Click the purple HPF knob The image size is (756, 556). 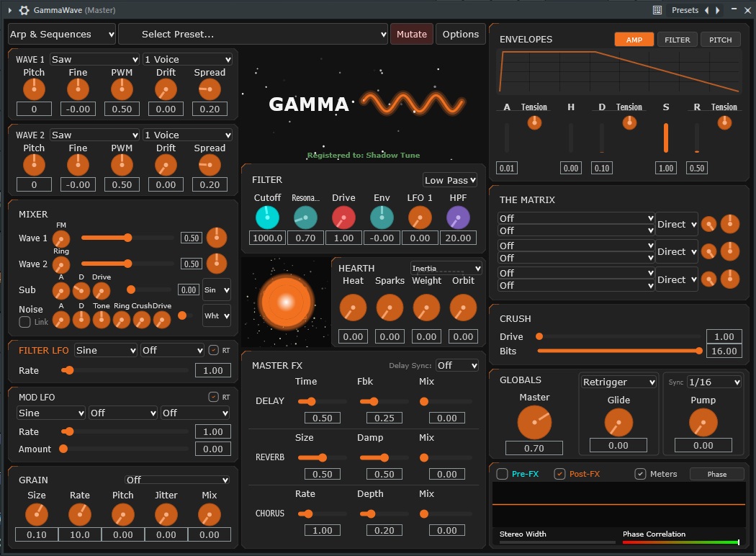coord(458,218)
